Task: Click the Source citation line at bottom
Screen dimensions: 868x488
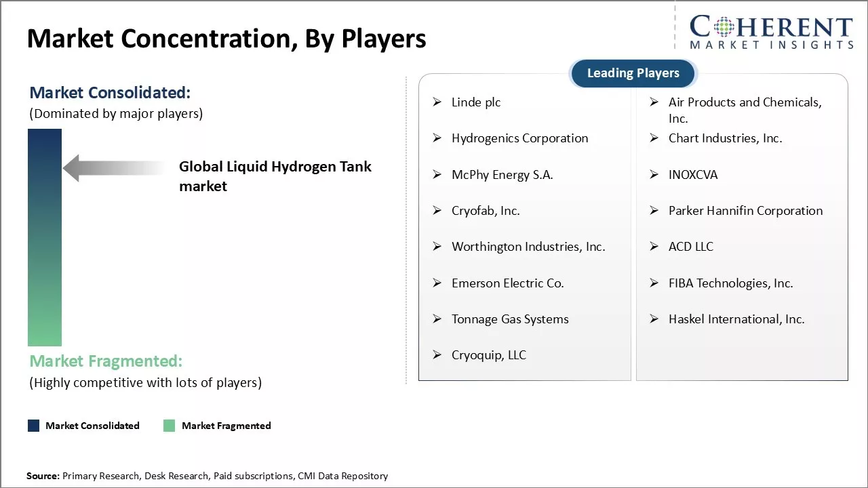Action: point(207,476)
